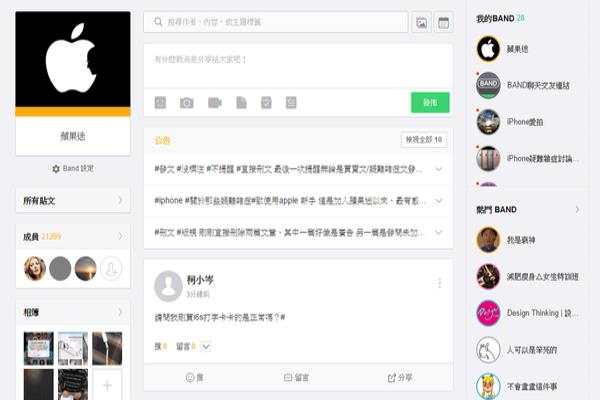Click the share button under post
This screenshot has height=400, width=600.
pos(400,378)
